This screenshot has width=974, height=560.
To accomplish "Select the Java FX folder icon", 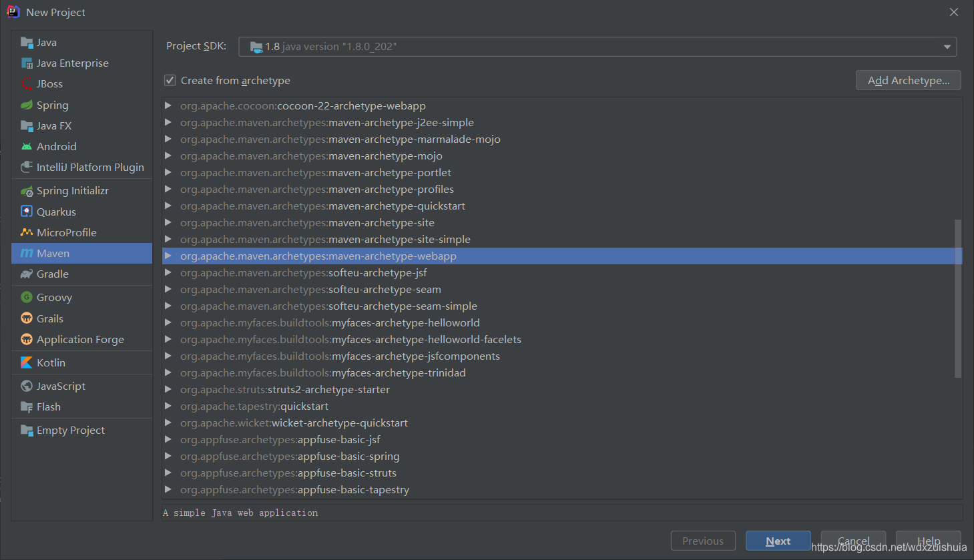I will tap(27, 125).
